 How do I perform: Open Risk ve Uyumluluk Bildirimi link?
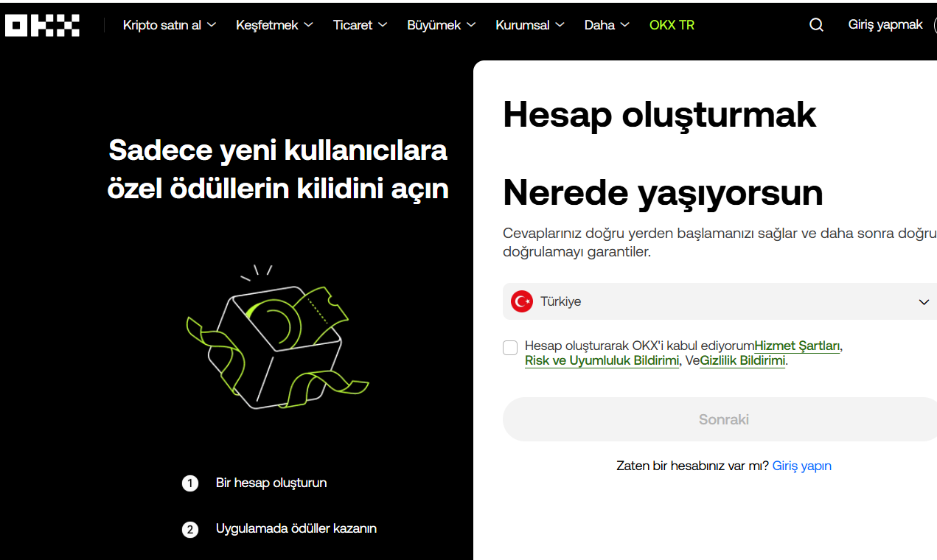(602, 361)
